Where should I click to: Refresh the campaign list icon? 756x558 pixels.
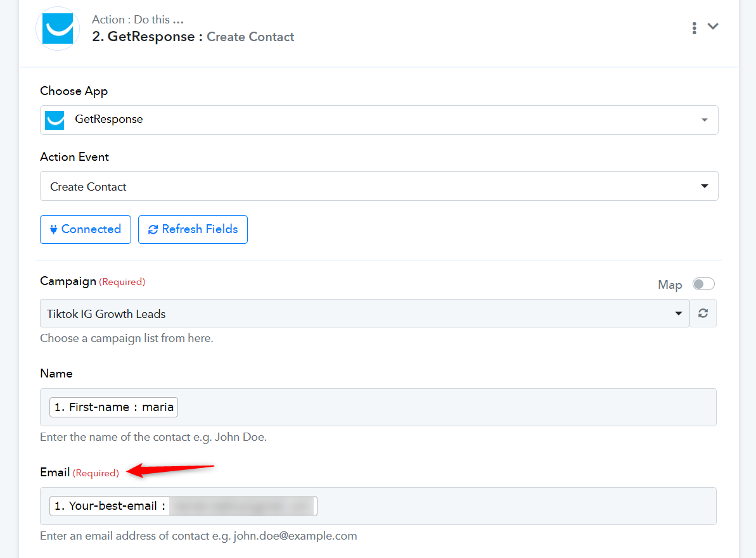pos(703,314)
